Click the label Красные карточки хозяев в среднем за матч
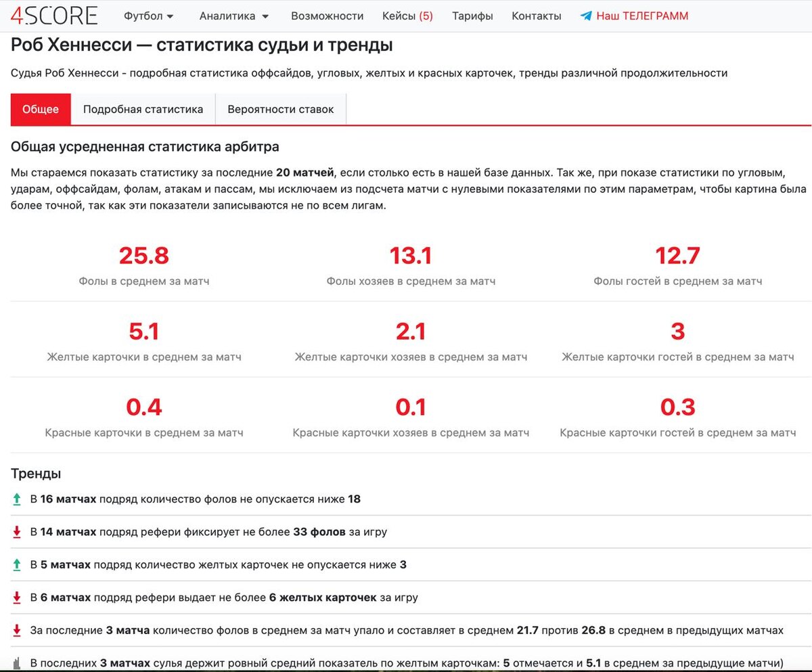 pyautogui.click(x=411, y=432)
